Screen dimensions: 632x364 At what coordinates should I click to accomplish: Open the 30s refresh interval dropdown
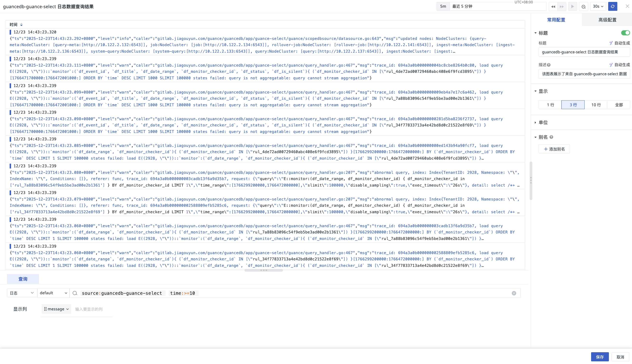598,6
